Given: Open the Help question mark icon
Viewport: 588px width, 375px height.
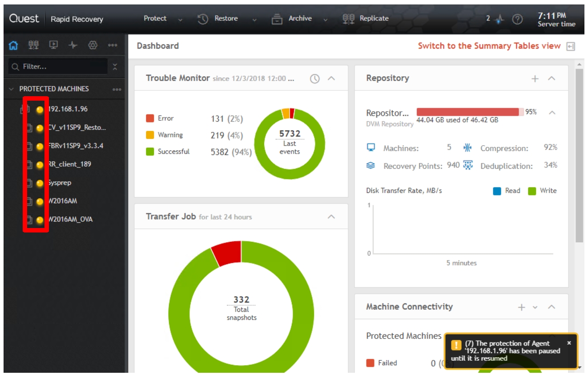Looking at the screenshot, I should (517, 19).
